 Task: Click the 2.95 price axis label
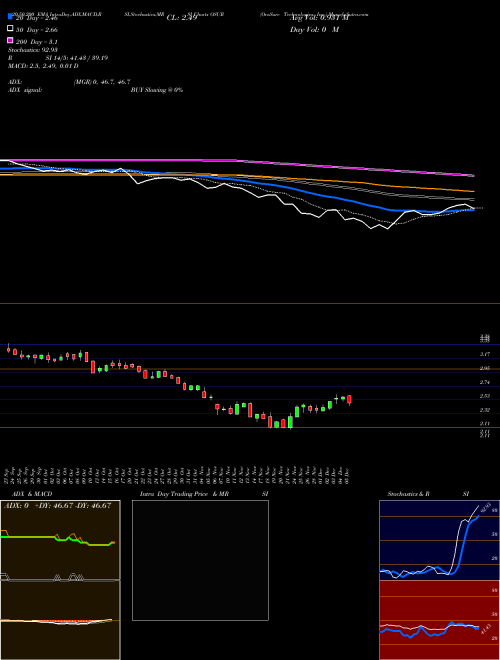pos(485,368)
